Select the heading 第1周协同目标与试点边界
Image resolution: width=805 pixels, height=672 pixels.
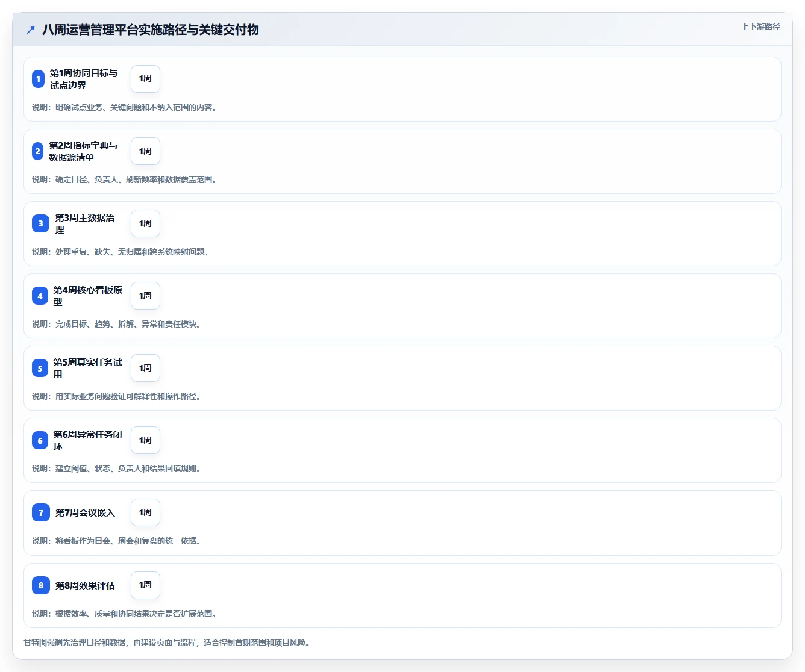(84, 79)
